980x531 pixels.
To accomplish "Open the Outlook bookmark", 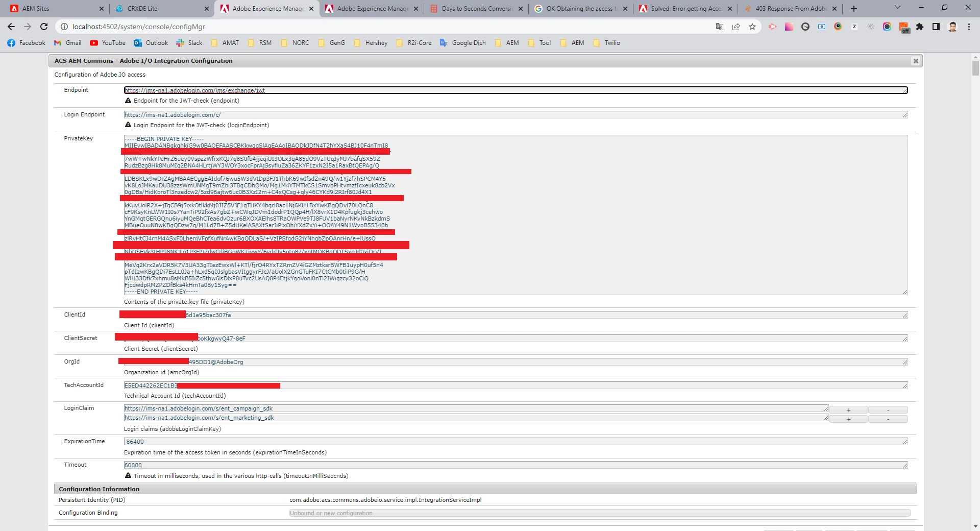I will pyautogui.click(x=151, y=43).
